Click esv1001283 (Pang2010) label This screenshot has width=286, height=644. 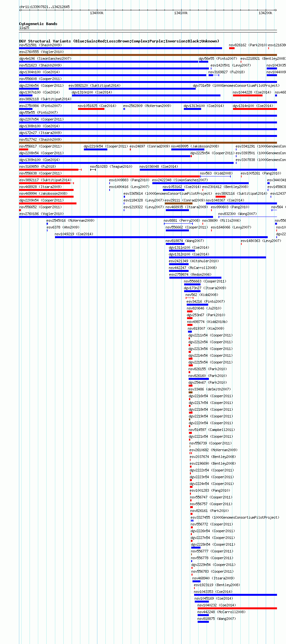(210, 490)
